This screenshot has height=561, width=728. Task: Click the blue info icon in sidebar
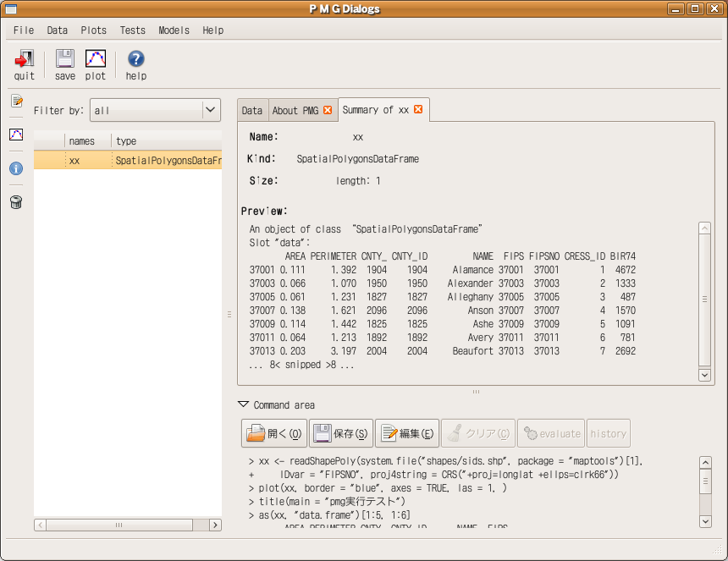pyautogui.click(x=16, y=168)
